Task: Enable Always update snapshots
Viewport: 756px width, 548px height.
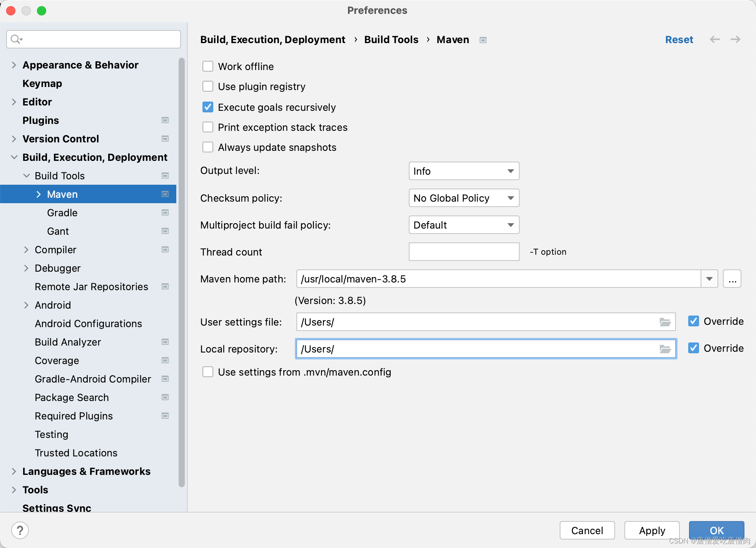Action: pyautogui.click(x=207, y=147)
